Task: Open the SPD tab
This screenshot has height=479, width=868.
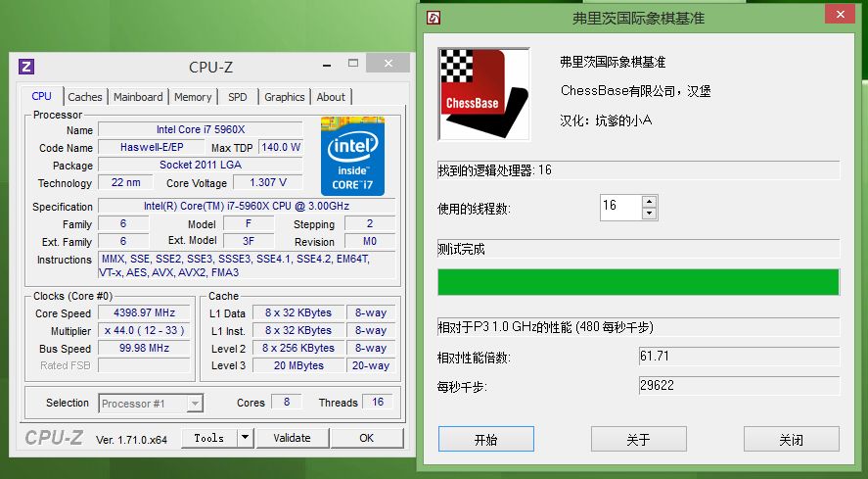Action: (x=238, y=97)
